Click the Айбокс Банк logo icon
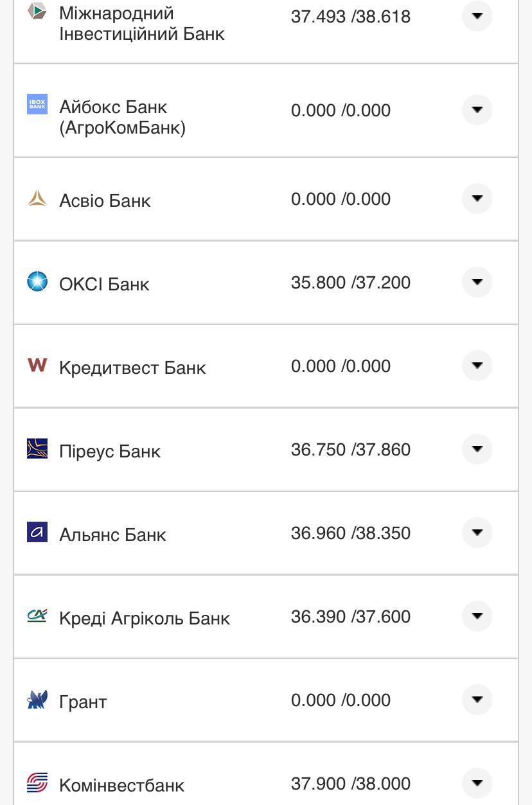Image resolution: width=532 pixels, height=805 pixels. point(37,104)
